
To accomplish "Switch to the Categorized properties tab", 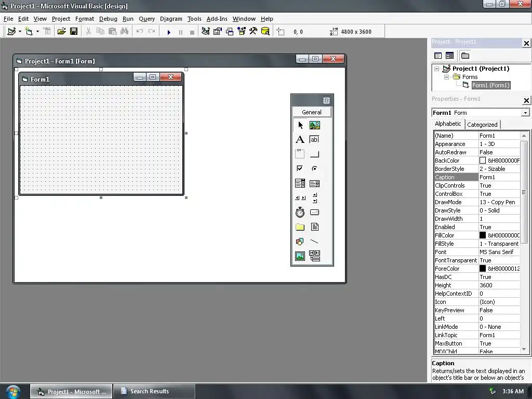I will coord(482,125).
